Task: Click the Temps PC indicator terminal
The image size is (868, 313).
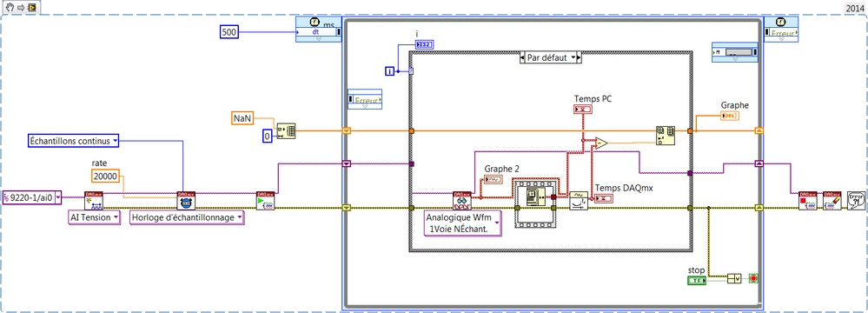Action: pos(583,110)
